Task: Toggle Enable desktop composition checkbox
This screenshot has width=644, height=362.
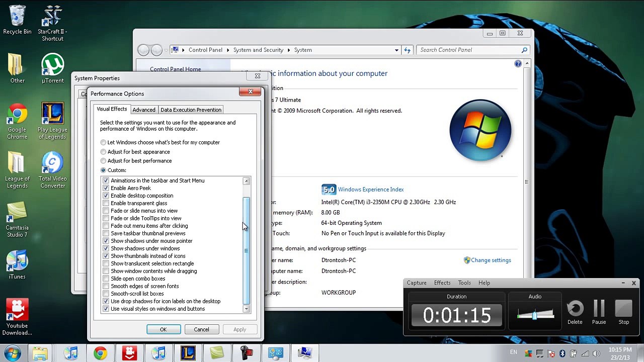Action: click(106, 196)
